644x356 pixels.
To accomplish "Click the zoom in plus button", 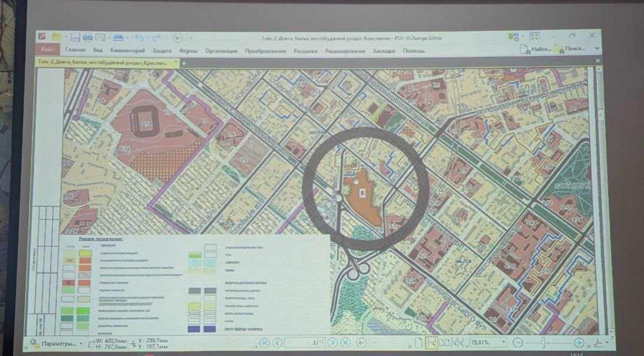I will click(579, 343).
